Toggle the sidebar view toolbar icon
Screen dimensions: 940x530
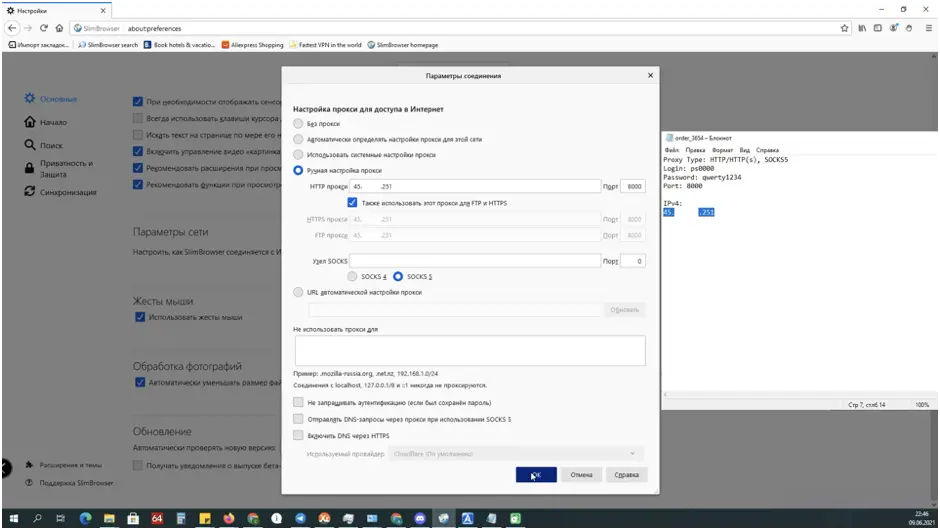[878, 28]
